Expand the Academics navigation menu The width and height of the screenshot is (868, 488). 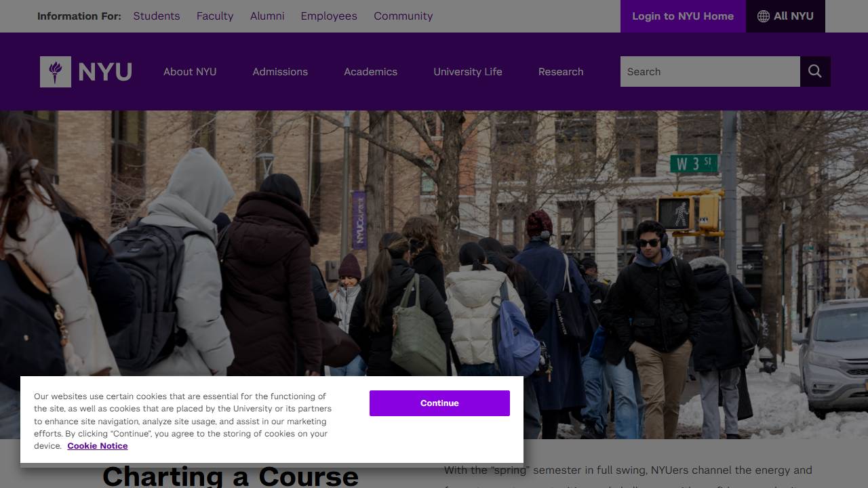tap(370, 72)
